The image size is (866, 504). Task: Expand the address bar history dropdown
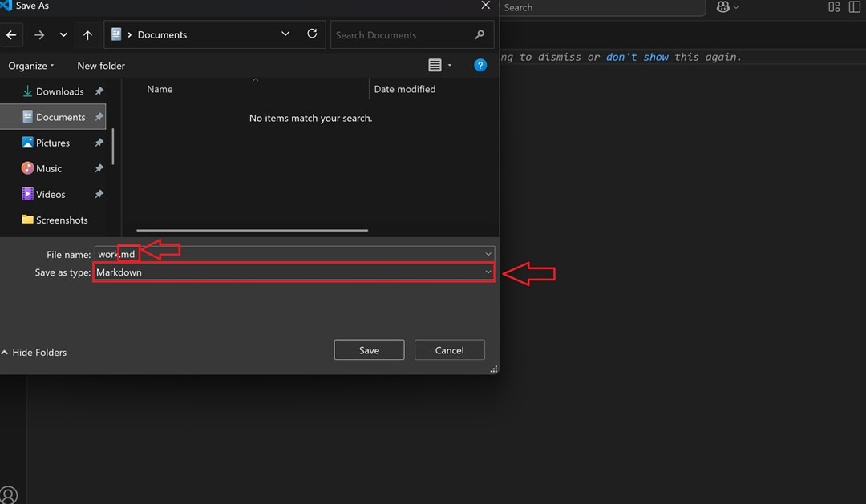pos(285,34)
